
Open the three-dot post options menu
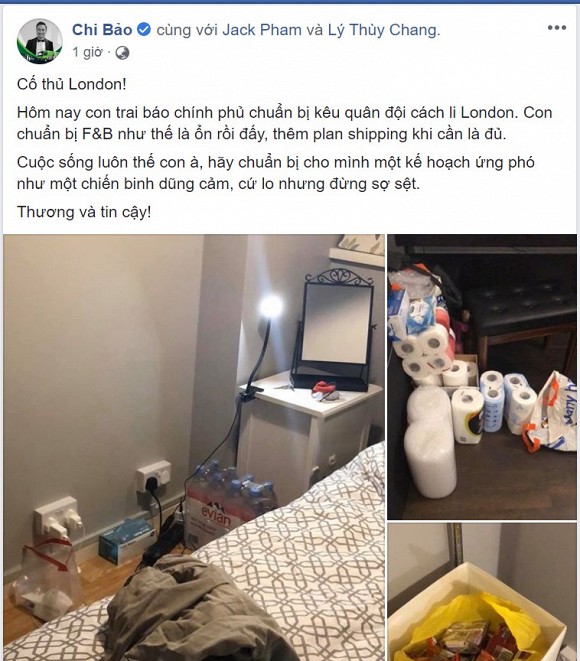[556, 28]
